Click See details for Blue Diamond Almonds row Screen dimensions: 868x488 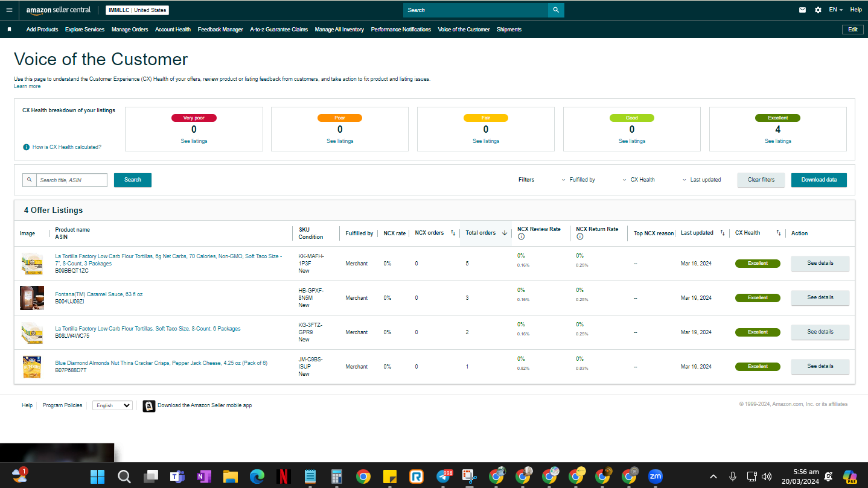click(820, 366)
